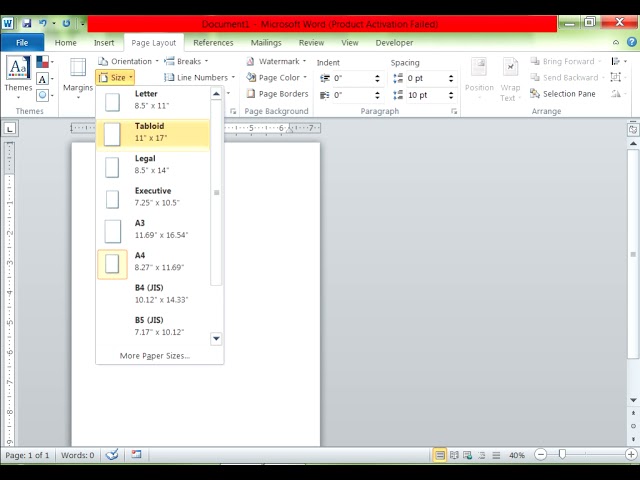Open Word Help question mark icon

click(x=631, y=42)
